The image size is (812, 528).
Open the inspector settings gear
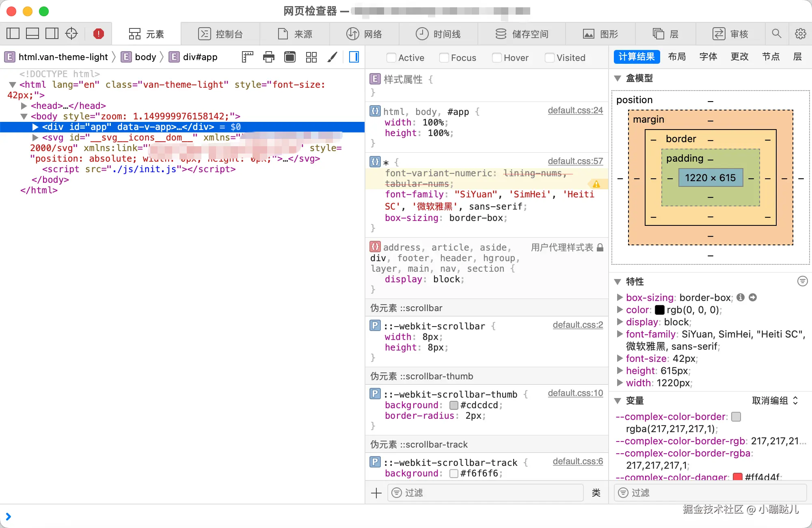pos(800,34)
